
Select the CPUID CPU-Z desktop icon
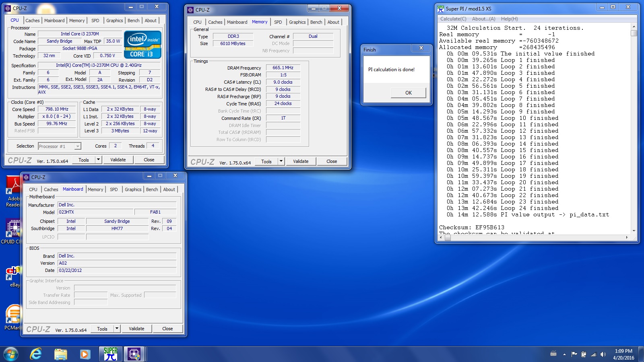[13, 231]
